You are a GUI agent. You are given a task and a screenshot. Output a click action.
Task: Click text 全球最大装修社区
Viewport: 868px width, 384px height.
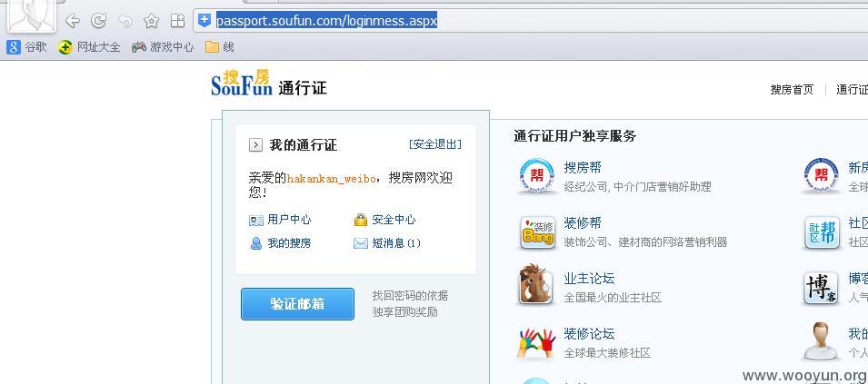click(x=607, y=353)
